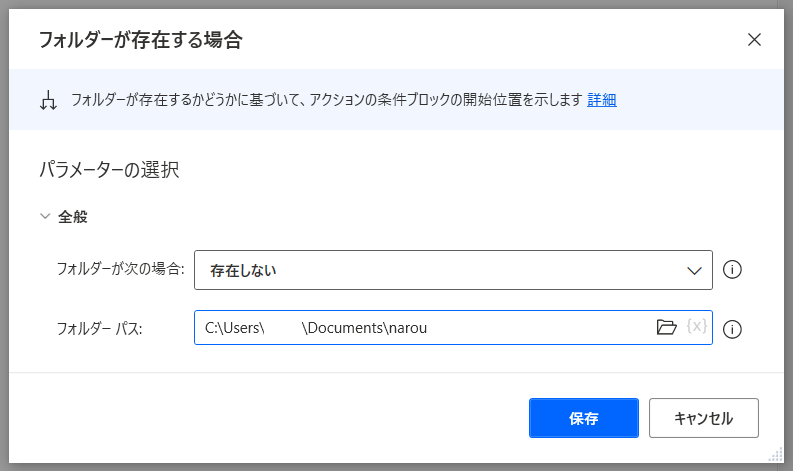Close the dialog with X button
The image size is (793, 471).
pos(754,39)
